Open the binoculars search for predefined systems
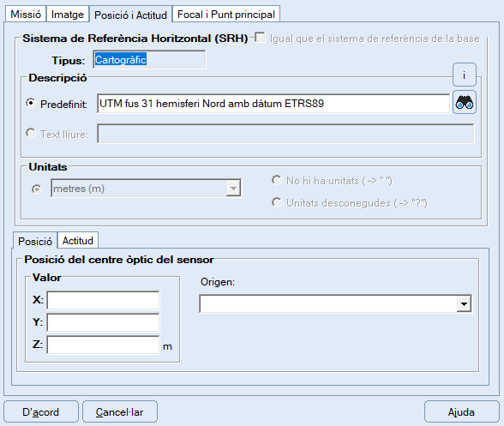The height and width of the screenshot is (426, 504). pyautogui.click(x=465, y=103)
